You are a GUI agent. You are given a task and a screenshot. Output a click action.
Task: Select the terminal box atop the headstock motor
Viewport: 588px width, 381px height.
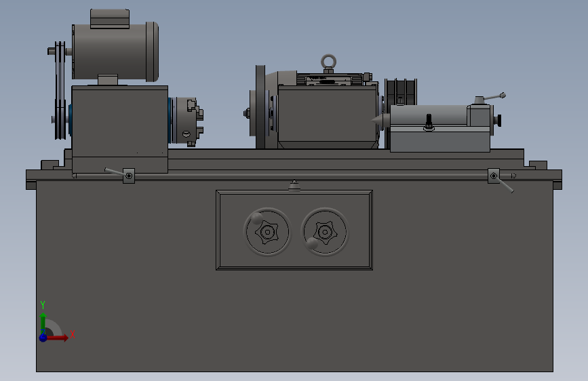tap(110, 18)
